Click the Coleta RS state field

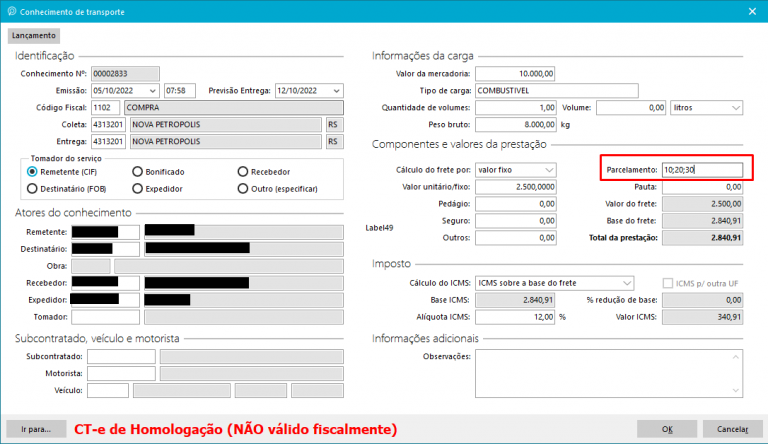335,124
